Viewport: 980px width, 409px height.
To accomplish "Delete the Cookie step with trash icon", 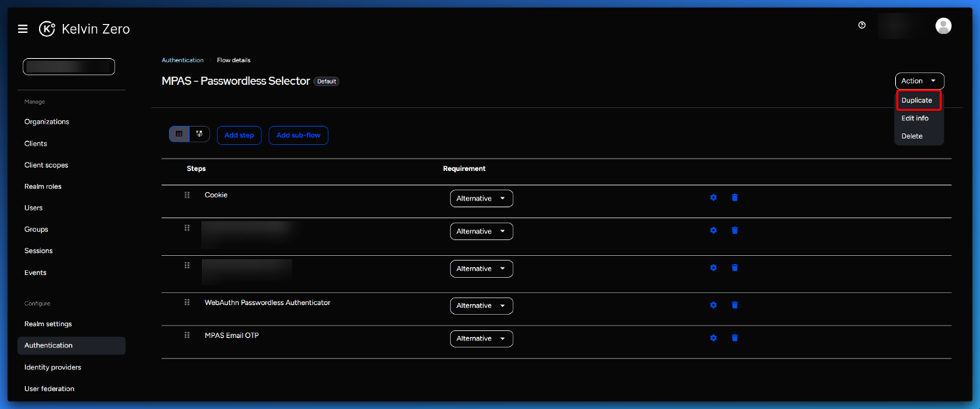I will [x=735, y=197].
